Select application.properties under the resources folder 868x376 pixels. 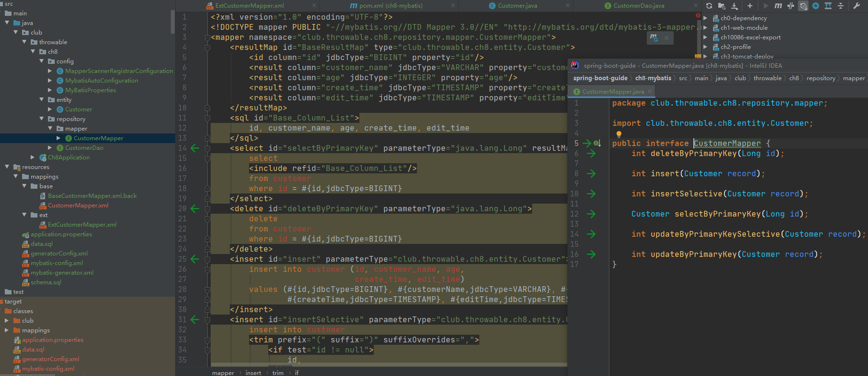[x=61, y=234]
